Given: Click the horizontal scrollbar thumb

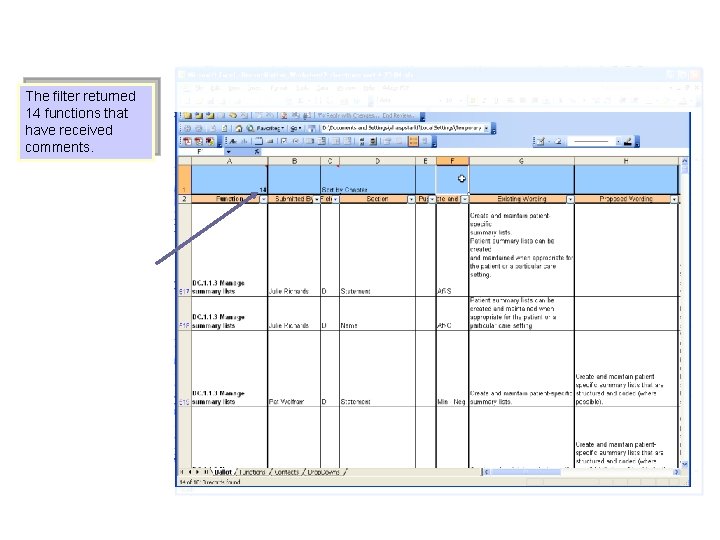Looking at the screenshot, I should pyautogui.click(x=526, y=472).
